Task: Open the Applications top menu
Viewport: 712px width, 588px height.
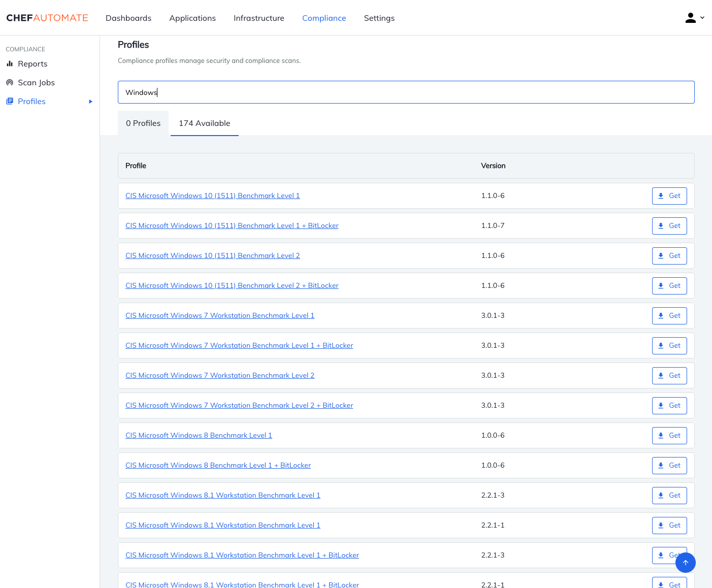Action: tap(192, 18)
